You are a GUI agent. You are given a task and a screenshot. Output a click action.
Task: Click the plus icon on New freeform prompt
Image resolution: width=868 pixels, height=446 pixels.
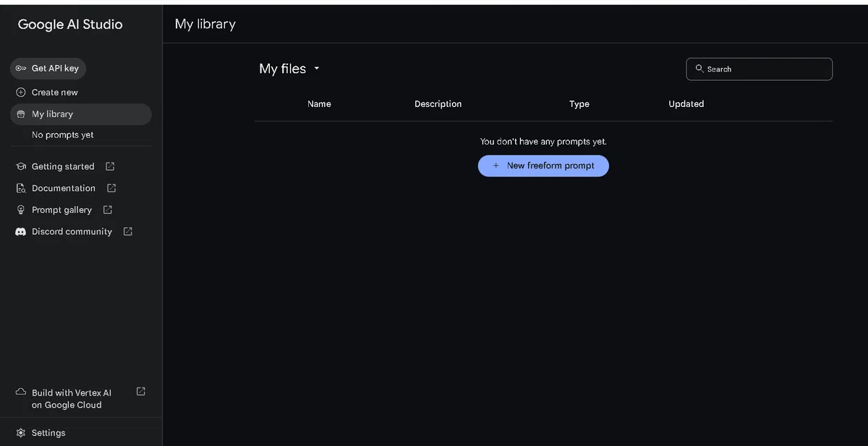coord(495,166)
